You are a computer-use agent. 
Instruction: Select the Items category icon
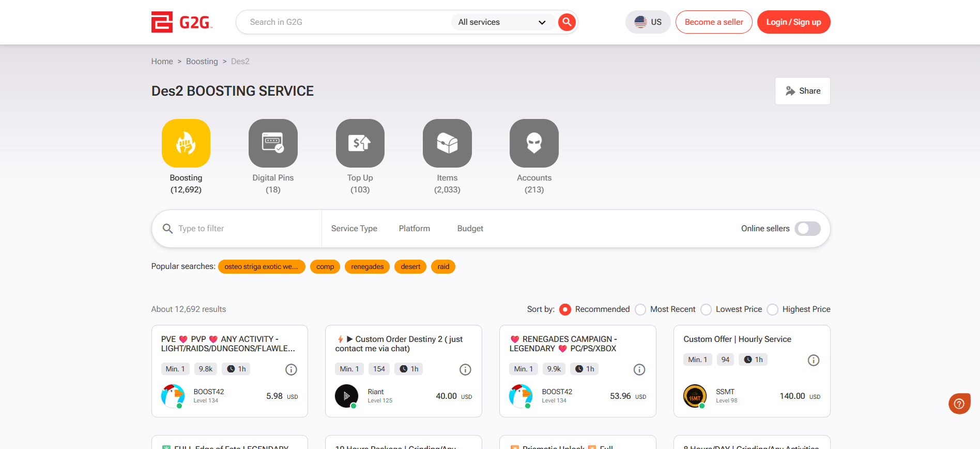point(447,143)
